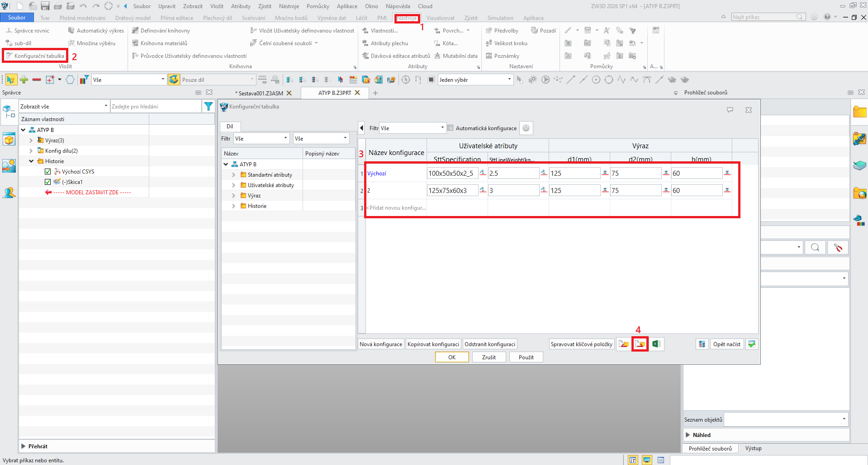Uncheck the (-)Skica1 checkbox
Image resolution: width=868 pixels, height=465 pixels.
pyautogui.click(x=48, y=182)
